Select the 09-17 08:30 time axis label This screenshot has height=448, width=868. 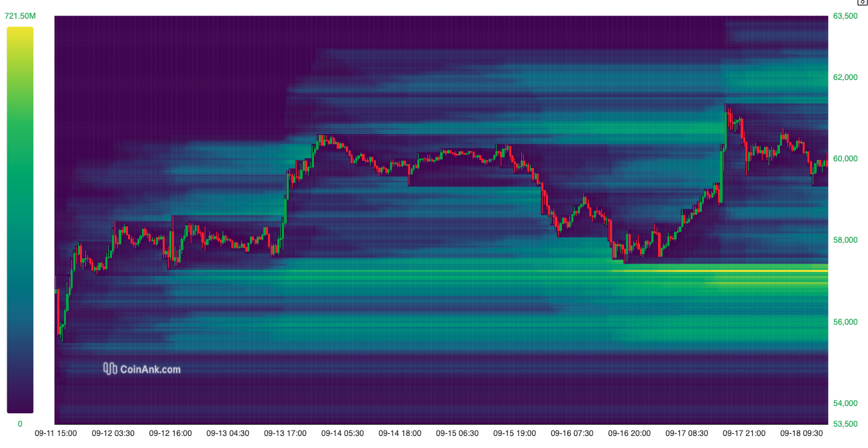coord(687,433)
